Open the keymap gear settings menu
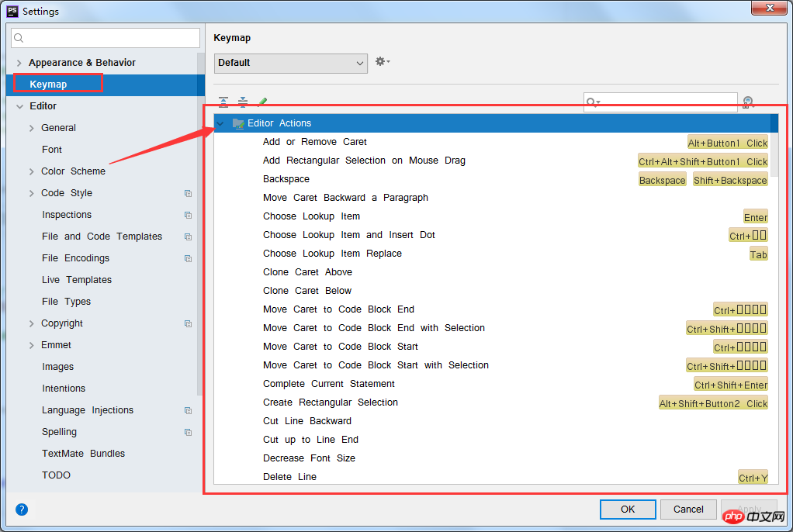793x532 pixels. click(383, 62)
